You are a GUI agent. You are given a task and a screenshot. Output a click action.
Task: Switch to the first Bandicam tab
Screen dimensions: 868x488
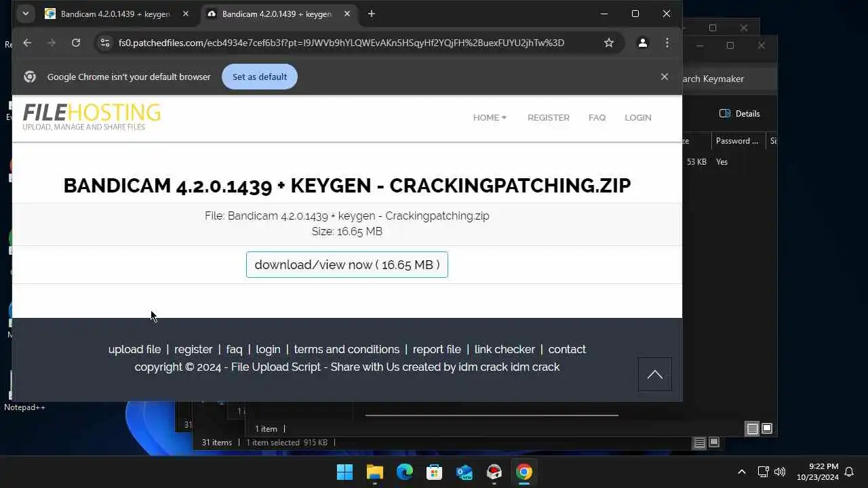[x=115, y=14]
